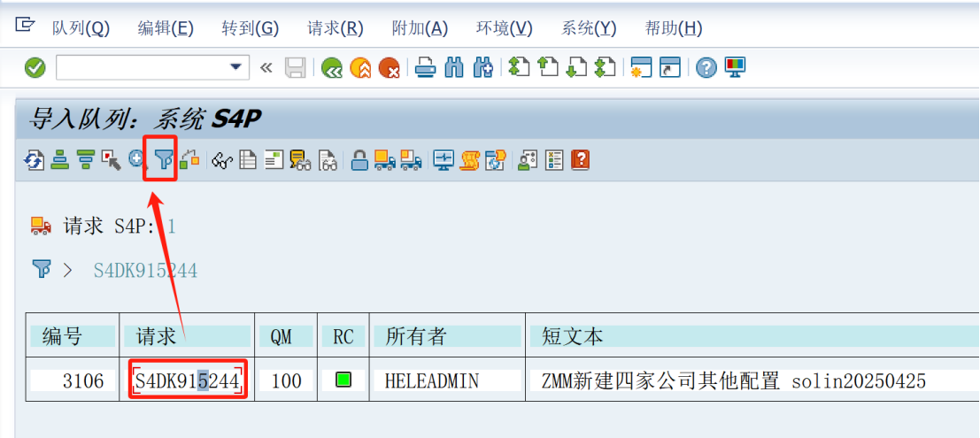Click the QM column header
The height and width of the screenshot is (438, 980).
tap(286, 337)
